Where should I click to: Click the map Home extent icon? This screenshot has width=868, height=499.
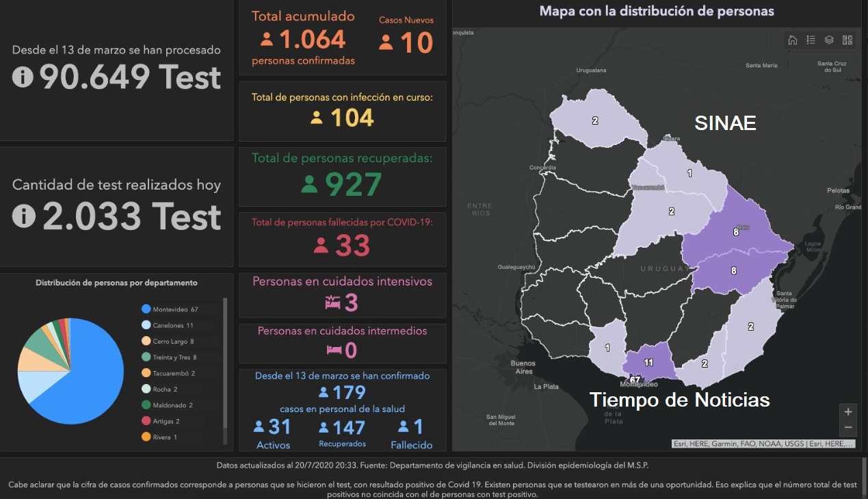(793, 40)
